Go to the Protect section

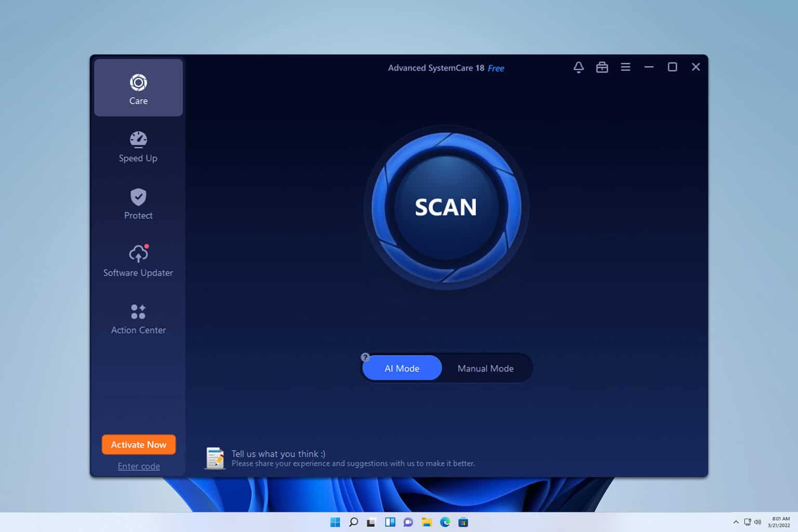(x=138, y=204)
